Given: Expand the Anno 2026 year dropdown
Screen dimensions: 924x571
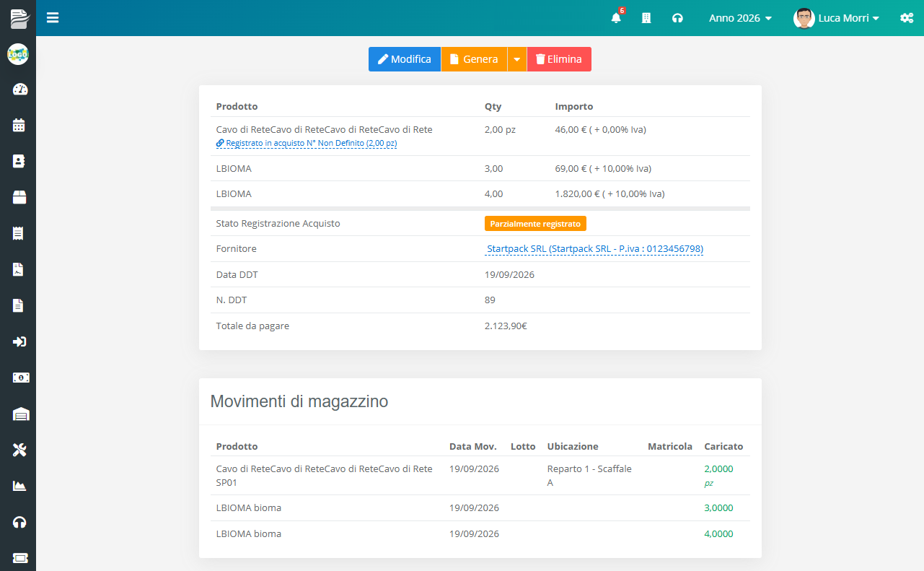Looking at the screenshot, I should [x=740, y=18].
